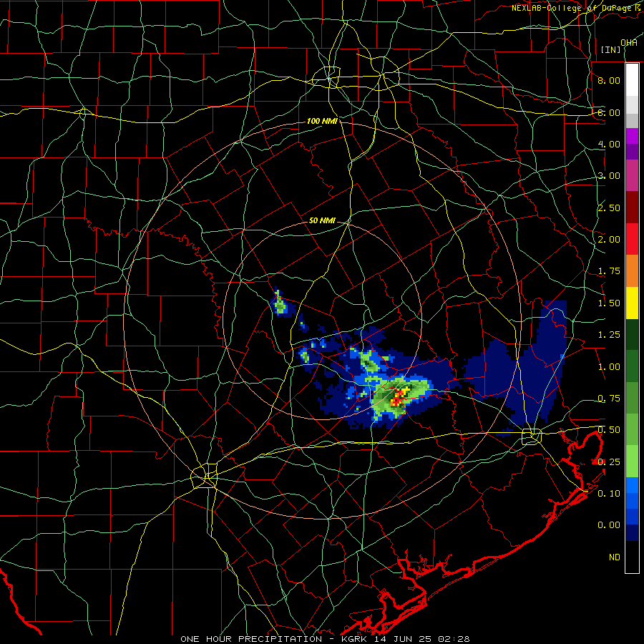644x644 pixels.
Task: Click the isolated green cell northwest of main storm
Action: coord(280,305)
